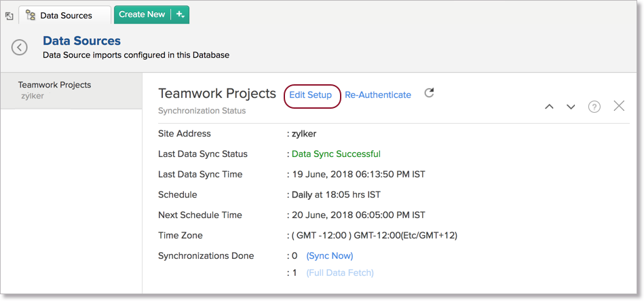Open the help question mark icon

[x=594, y=107]
